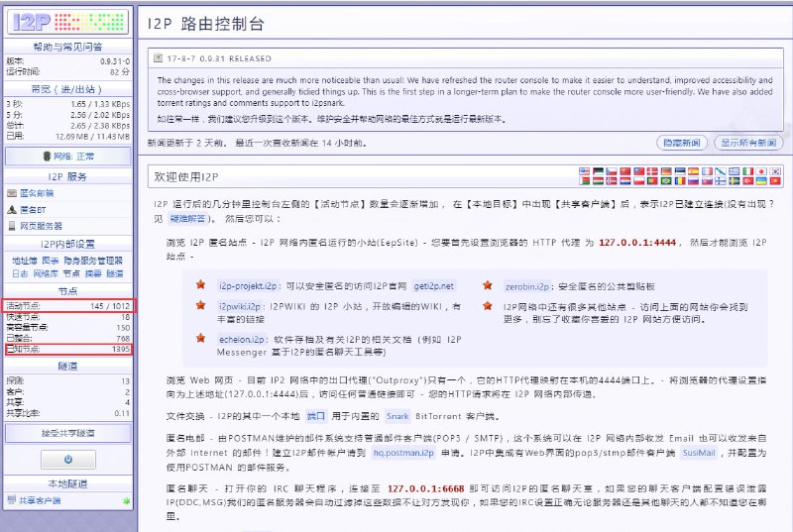Click the 接受共享隧道 button
793x532 pixels.
pyautogui.click(x=68, y=433)
